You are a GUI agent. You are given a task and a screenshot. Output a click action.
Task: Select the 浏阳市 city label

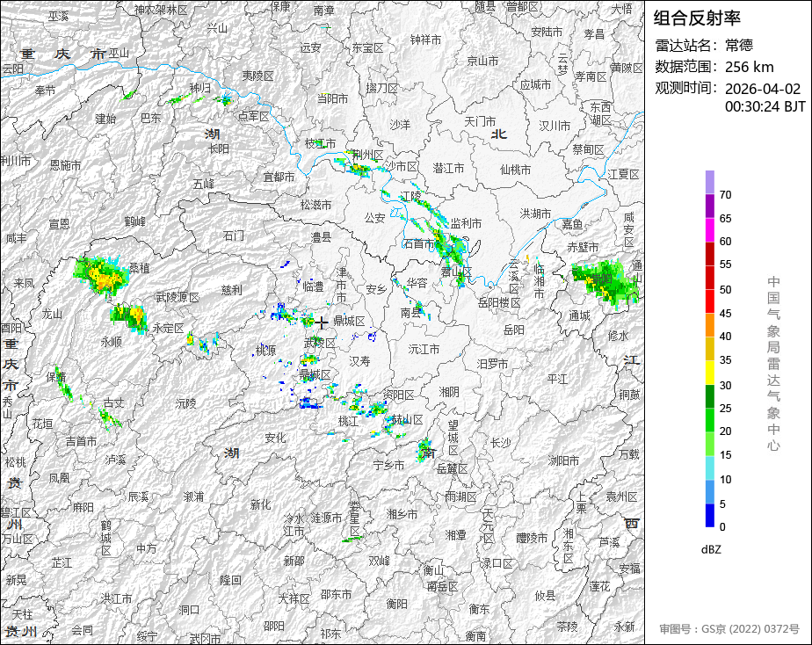[x=563, y=460]
